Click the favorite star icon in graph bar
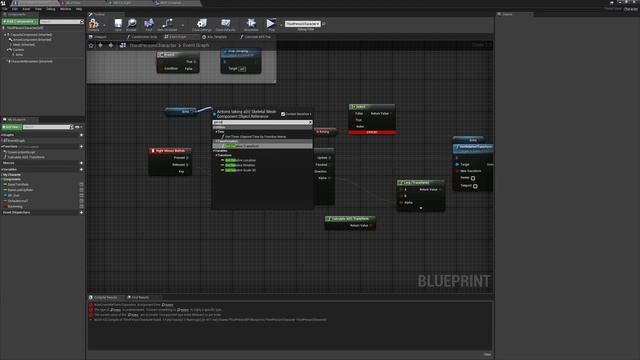Viewport: 640px width, 360px height. click(x=91, y=45)
